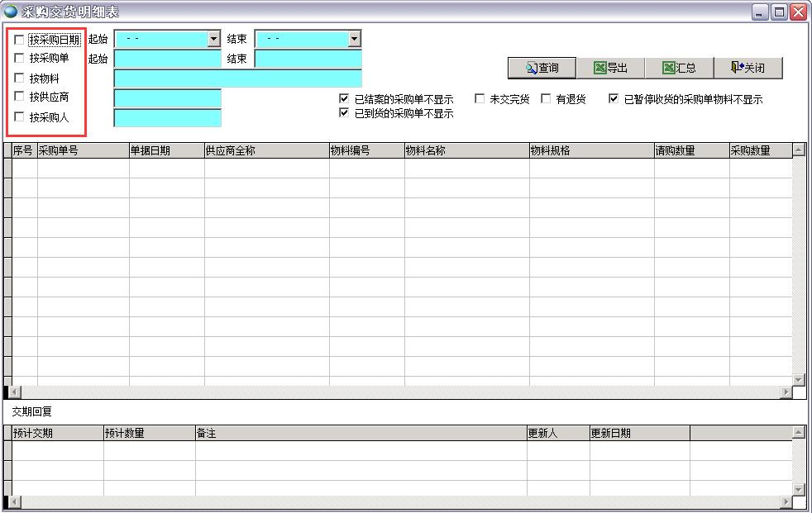
Task: Enable the 按采购日期 checkbox
Action: tap(20, 40)
